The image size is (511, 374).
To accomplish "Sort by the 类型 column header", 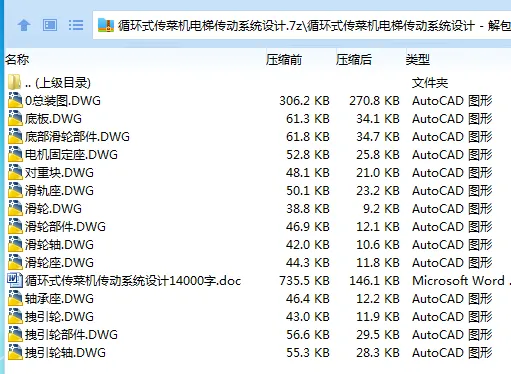I will 418,60.
